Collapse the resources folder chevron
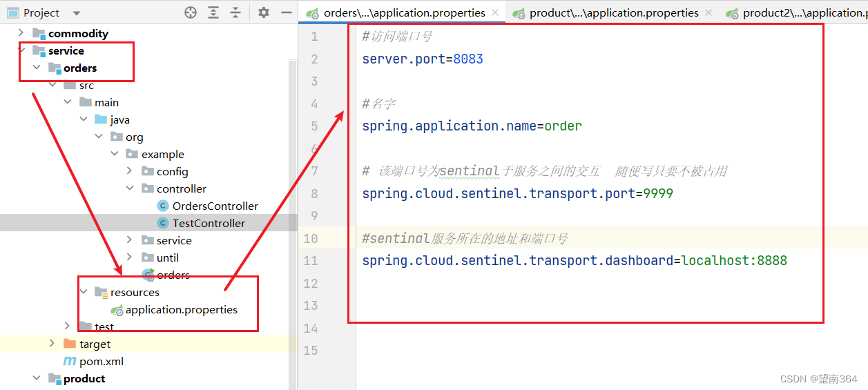 point(84,292)
